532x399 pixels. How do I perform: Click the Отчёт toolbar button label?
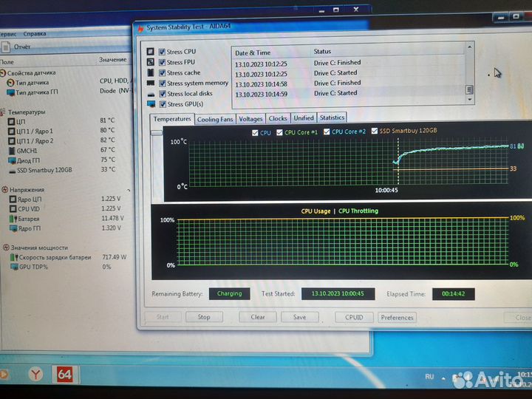click(22, 47)
